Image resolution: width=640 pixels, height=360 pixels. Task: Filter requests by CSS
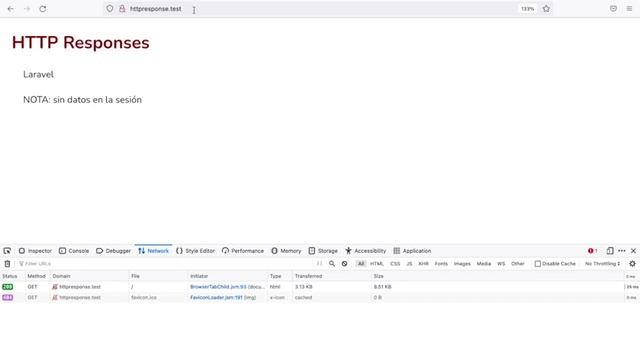point(395,264)
